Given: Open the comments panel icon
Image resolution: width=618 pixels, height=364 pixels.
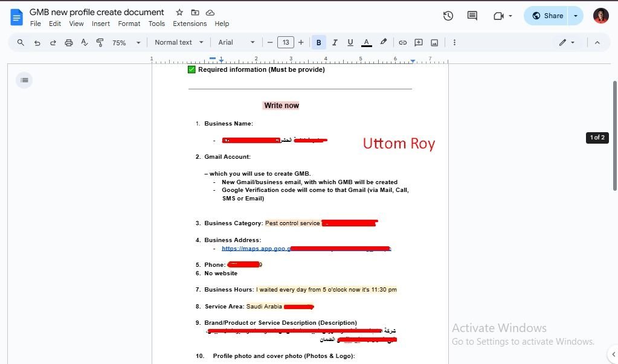Looking at the screenshot, I should (472, 16).
